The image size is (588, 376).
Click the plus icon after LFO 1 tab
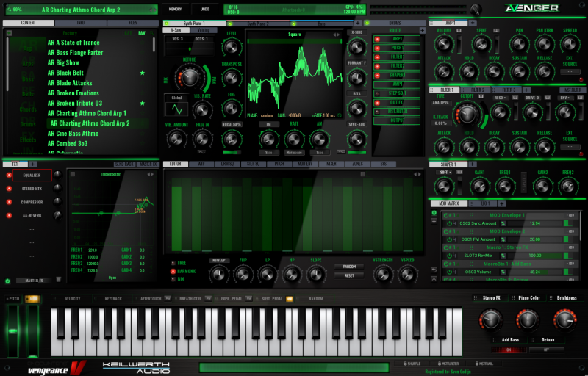[x=501, y=203]
